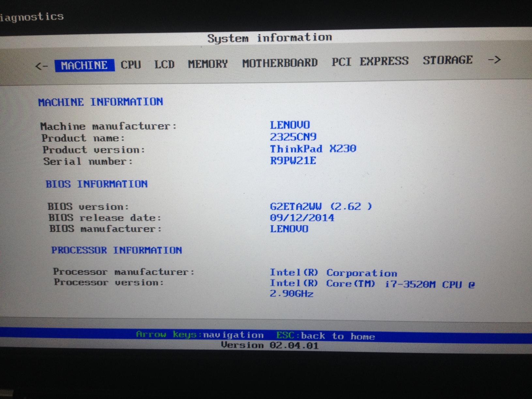Viewport: 532px width, 399px height.
Task: Click the Product name label
Action: point(83,138)
